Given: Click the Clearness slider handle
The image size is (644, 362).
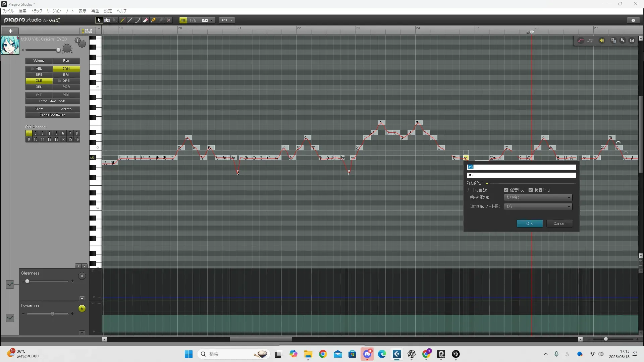Looking at the screenshot, I should 27,281.
